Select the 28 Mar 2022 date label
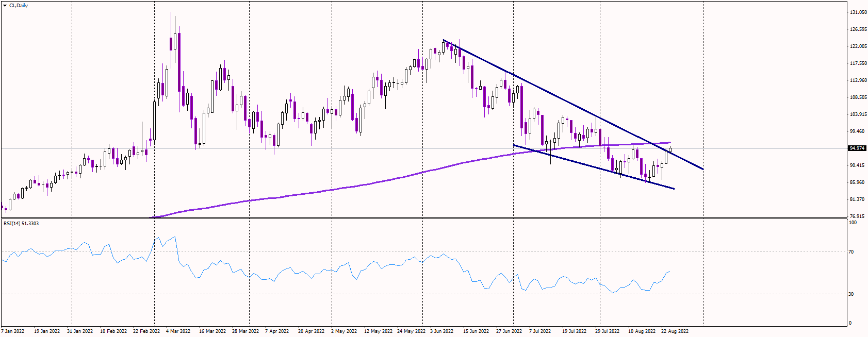This screenshot has height=337, width=868. (x=245, y=331)
